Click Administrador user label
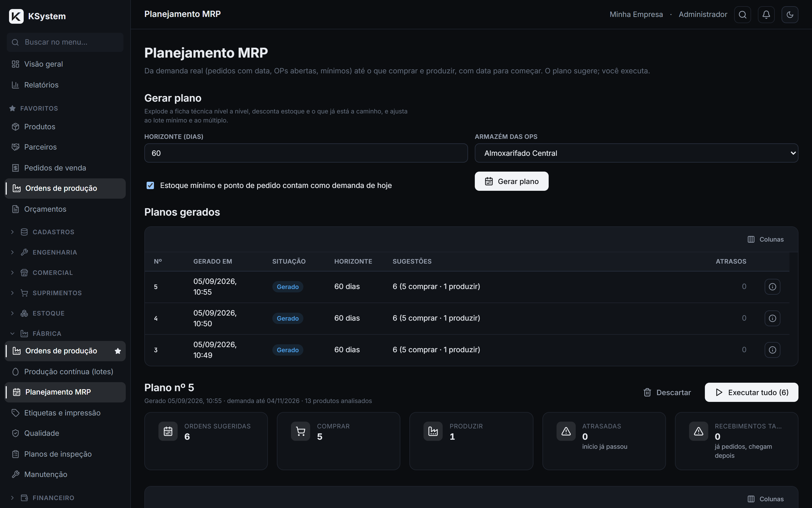 pyautogui.click(x=703, y=14)
